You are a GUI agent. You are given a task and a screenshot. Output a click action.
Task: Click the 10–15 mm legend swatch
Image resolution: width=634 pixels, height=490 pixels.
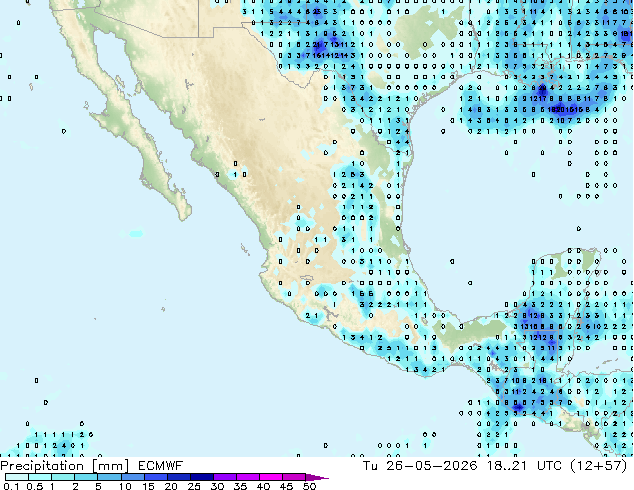point(133,477)
